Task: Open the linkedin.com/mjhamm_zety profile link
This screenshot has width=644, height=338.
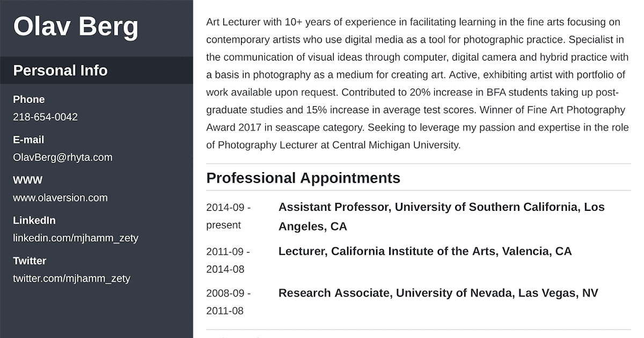Action: 75,238
